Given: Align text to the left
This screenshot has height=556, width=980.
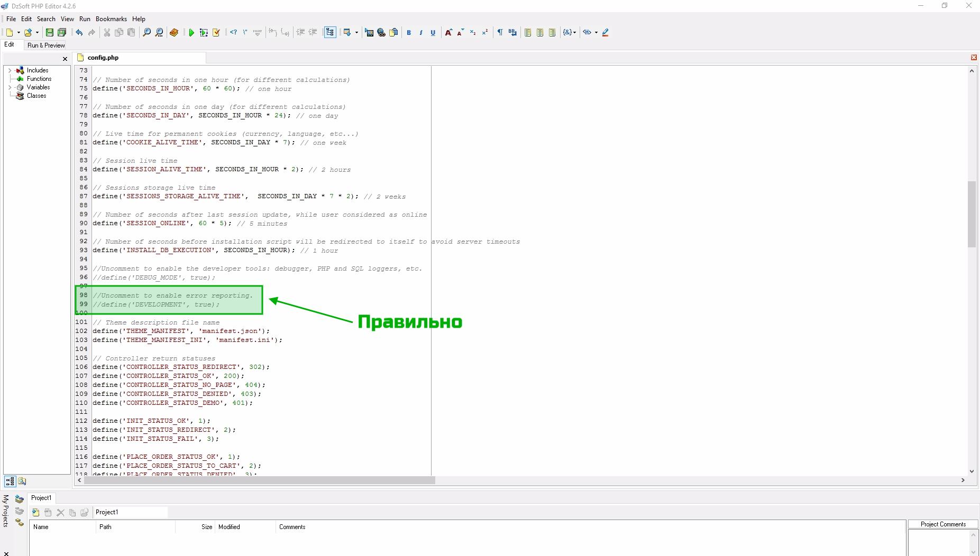Looking at the screenshot, I should click(x=528, y=32).
